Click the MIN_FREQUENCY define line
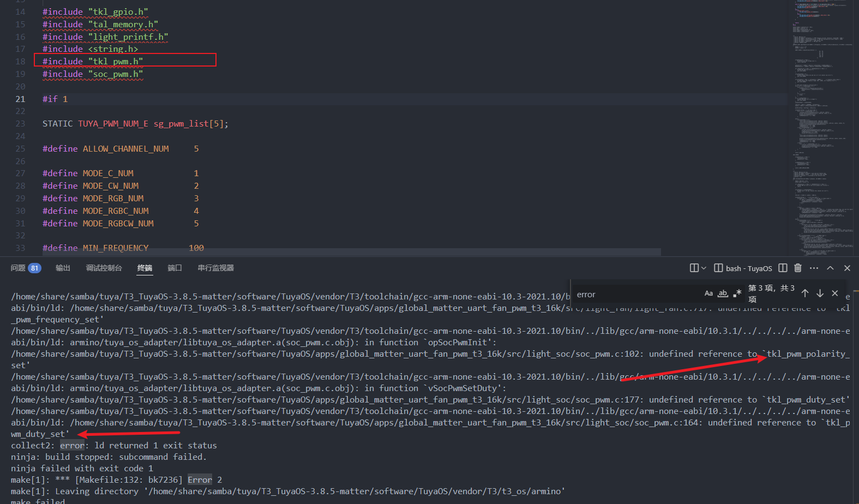This screenshot has width=859, height=504. coord(123,248)
